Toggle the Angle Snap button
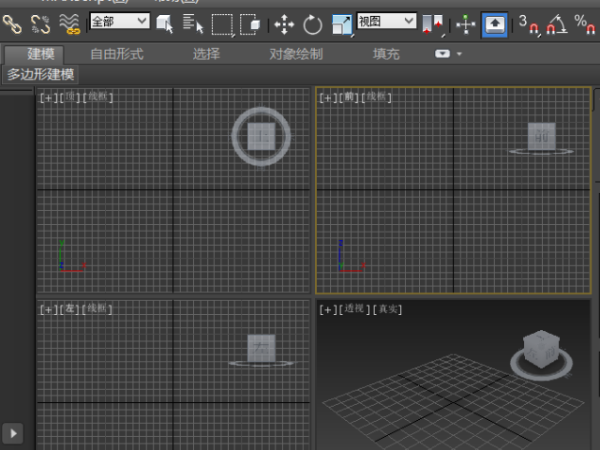The height and width of the screenshot is (450, 600). 557,23
